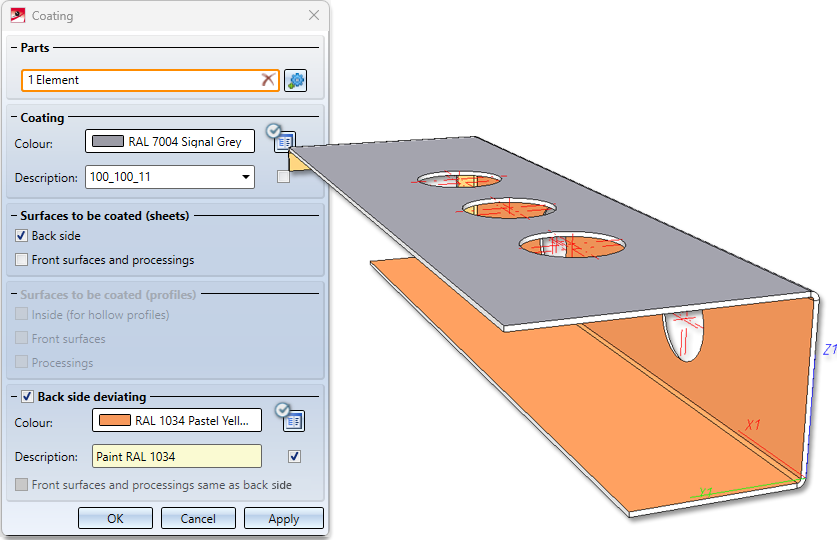Click the Cancel button
This screenshot has height=540, width=837.
[x=198, y=518]
